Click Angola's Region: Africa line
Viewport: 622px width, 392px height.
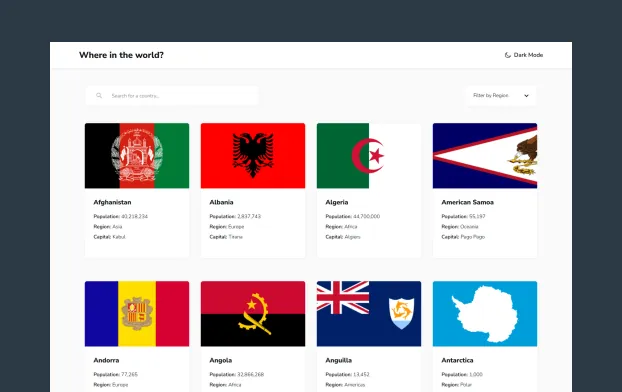[x=225, y=385]
